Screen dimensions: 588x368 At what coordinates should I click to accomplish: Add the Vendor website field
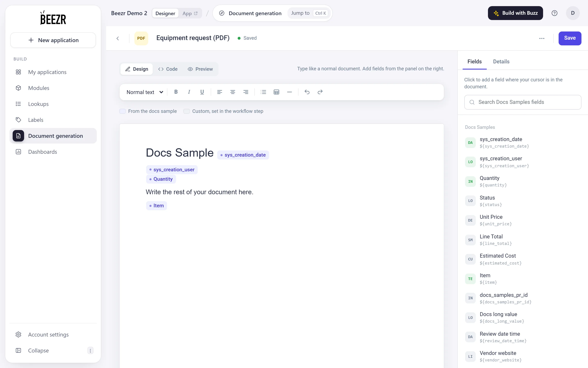523,356
